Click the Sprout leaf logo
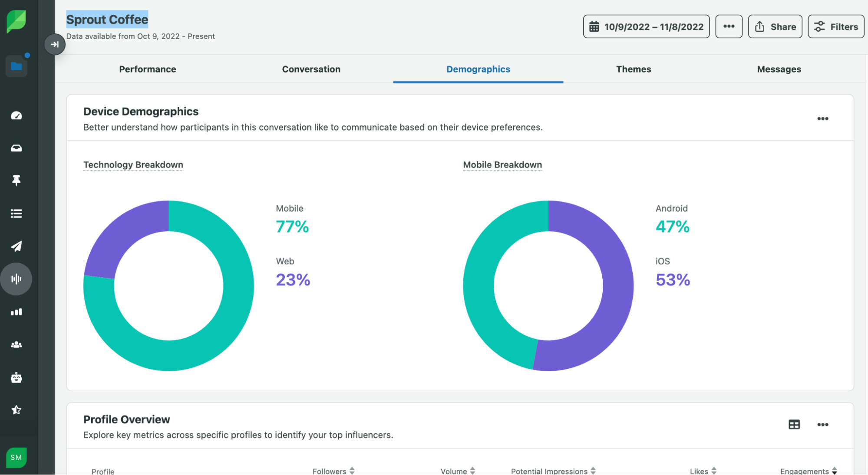868x475 pixels. click(17, 21)
